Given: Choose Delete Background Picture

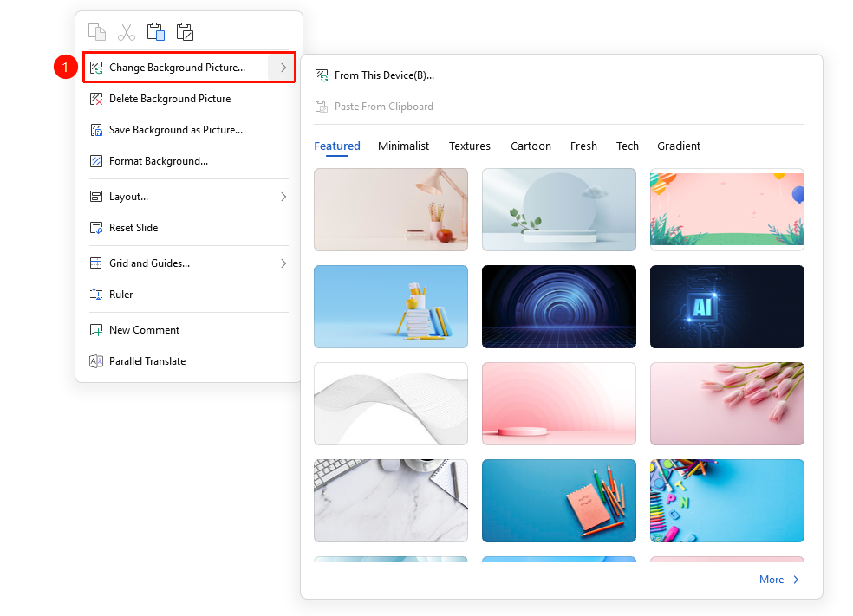Looking at the screenshot, I should tap(170, 99).
